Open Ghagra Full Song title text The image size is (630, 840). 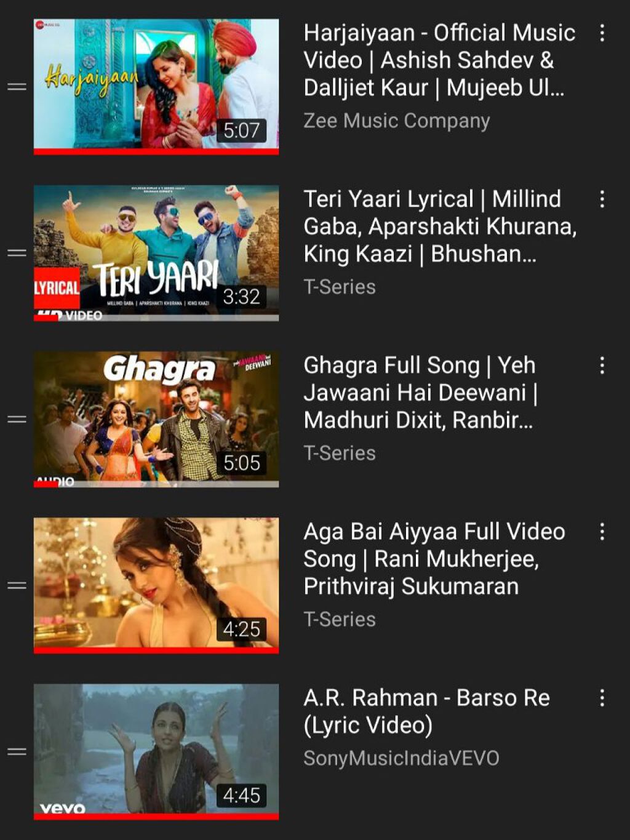[421, 393]
